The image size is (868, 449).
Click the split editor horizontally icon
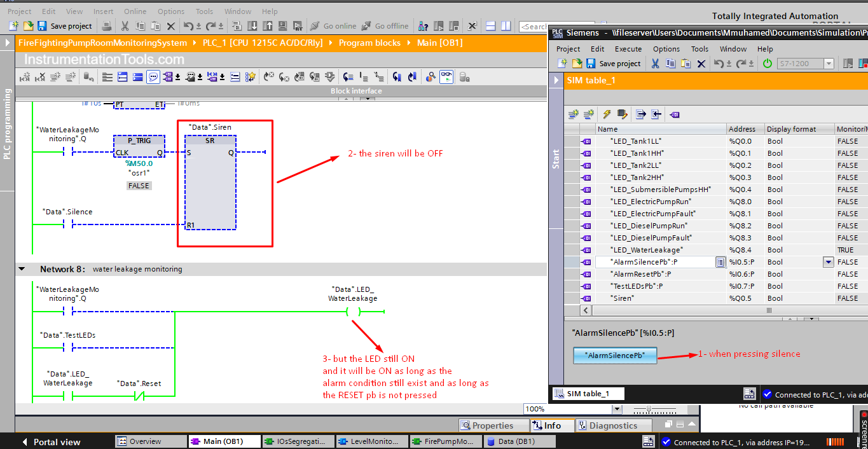[x=491, y=26]
